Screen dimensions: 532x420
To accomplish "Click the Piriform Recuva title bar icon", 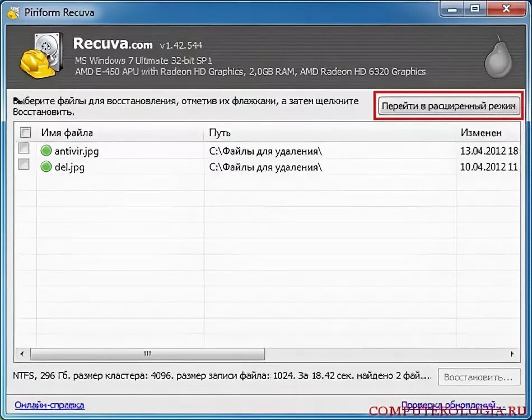I will (x=13, y=12).
